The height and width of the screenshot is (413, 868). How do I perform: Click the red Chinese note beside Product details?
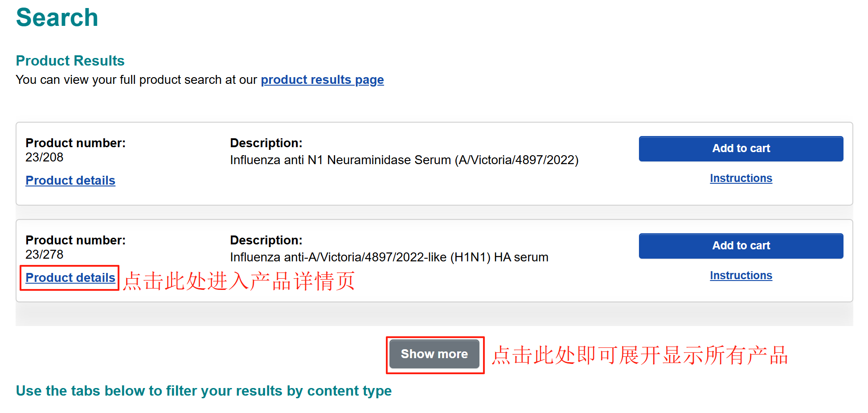pos(239,281)
